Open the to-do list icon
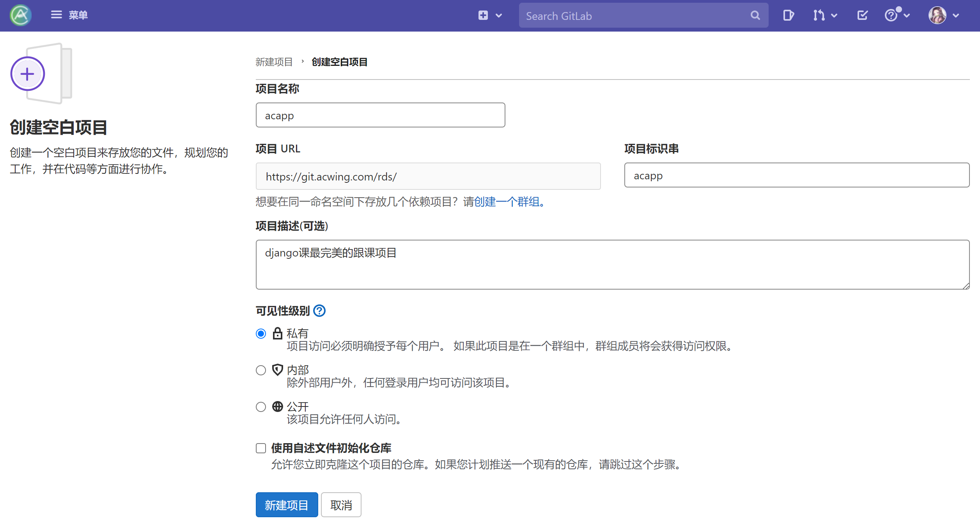 tap(862, 16)
